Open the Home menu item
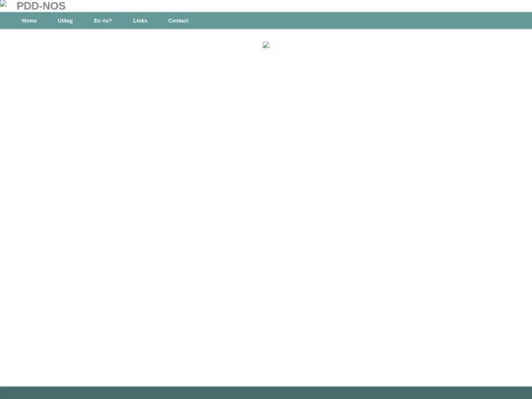Image resolution: width=532 pixels, height=399 pixels. click(x=30, y=21)
